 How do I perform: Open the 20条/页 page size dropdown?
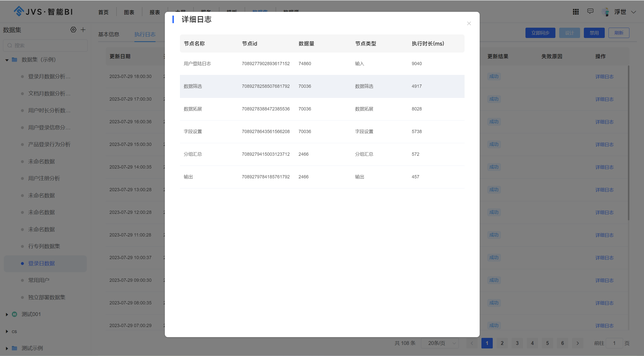[440, 343]
